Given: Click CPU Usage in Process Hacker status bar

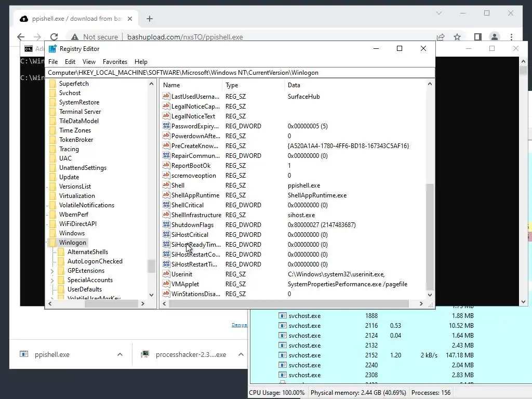Looking at the screenshot, I should click(276, 393).
